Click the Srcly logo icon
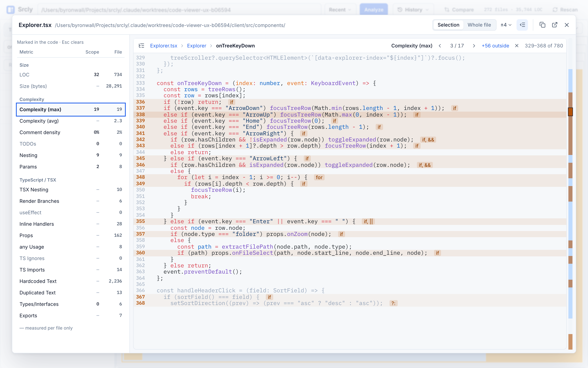The image size is (588, 368). click(x=10, y=10)
